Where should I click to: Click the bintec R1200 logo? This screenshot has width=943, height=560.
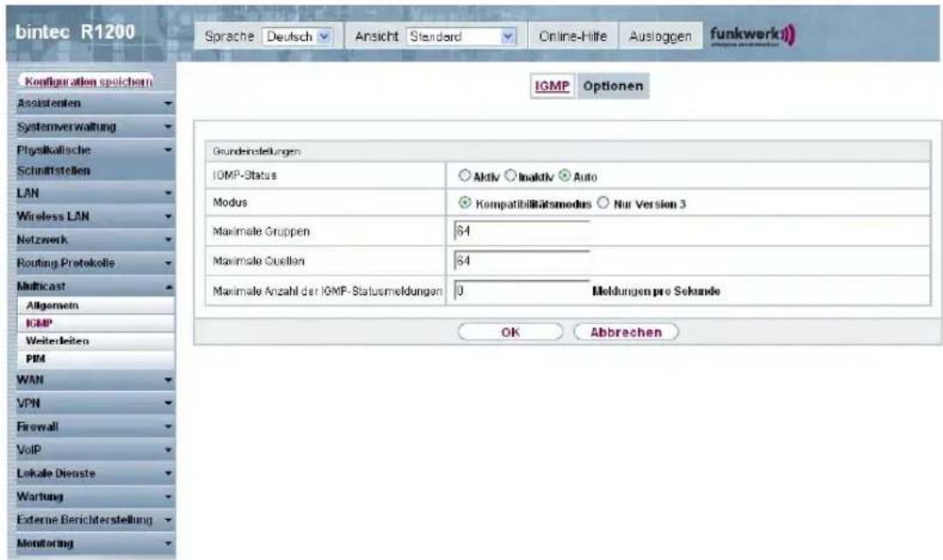(x=74, y=32)
